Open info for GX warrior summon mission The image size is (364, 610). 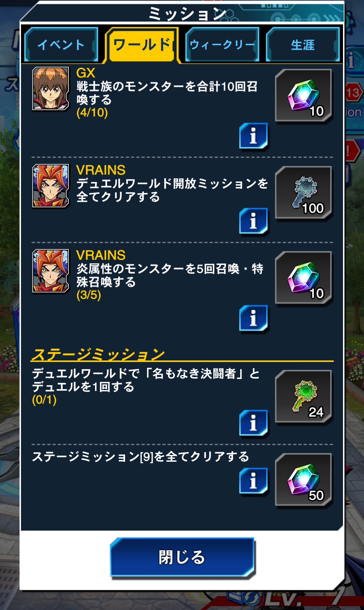point(253,136)
